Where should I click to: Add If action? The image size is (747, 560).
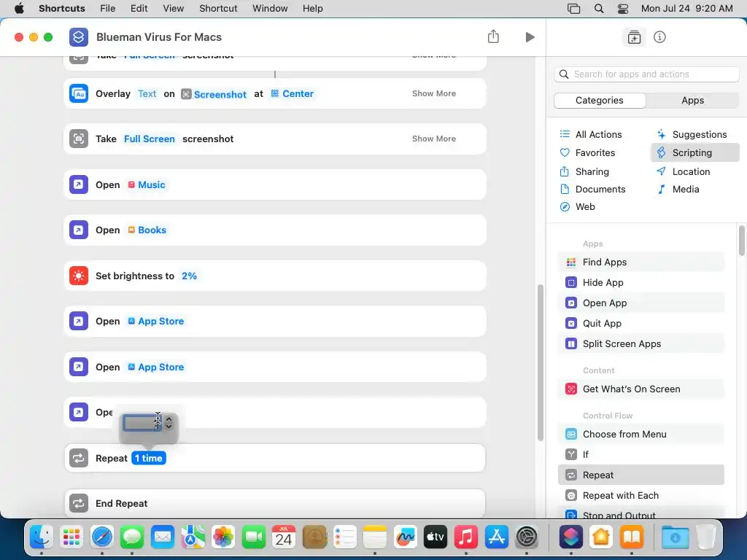coord(640,455)
